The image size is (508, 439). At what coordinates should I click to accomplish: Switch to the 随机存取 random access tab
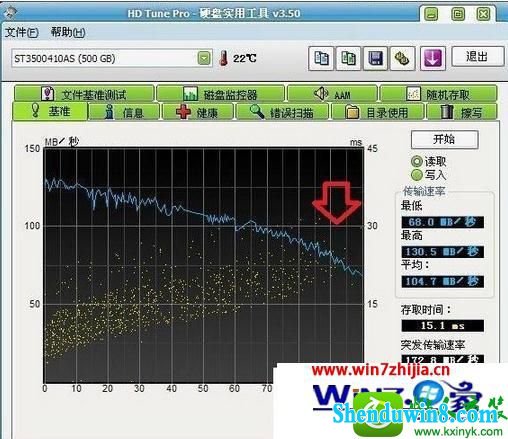[x=438, y=94]
